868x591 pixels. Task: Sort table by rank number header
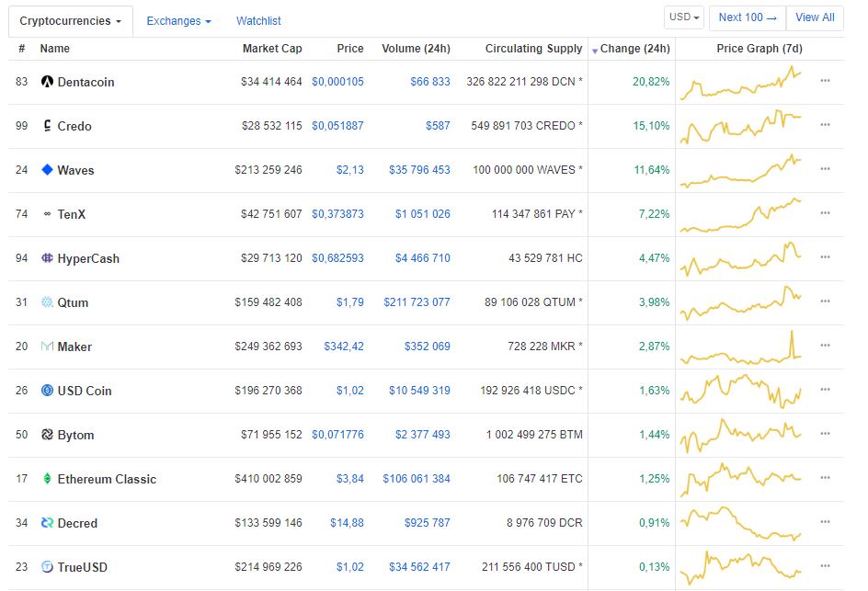coord(21,49)
